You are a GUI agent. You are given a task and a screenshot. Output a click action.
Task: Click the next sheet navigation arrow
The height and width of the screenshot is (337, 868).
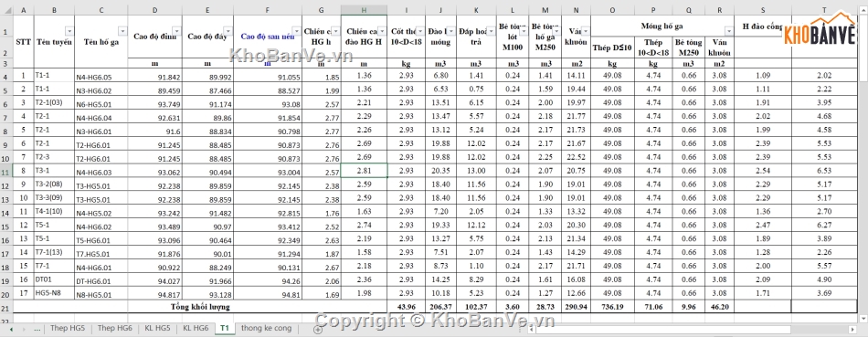coord(25,330)
